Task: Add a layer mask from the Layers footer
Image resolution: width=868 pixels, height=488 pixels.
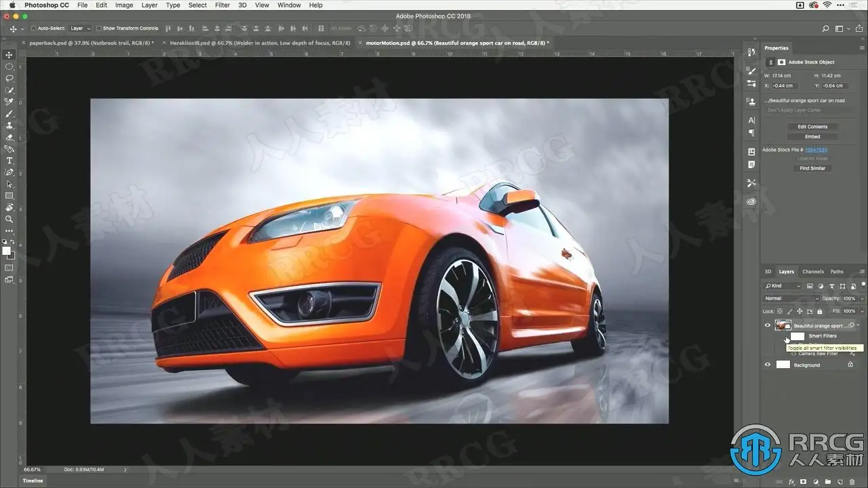Action: (802, 483)
